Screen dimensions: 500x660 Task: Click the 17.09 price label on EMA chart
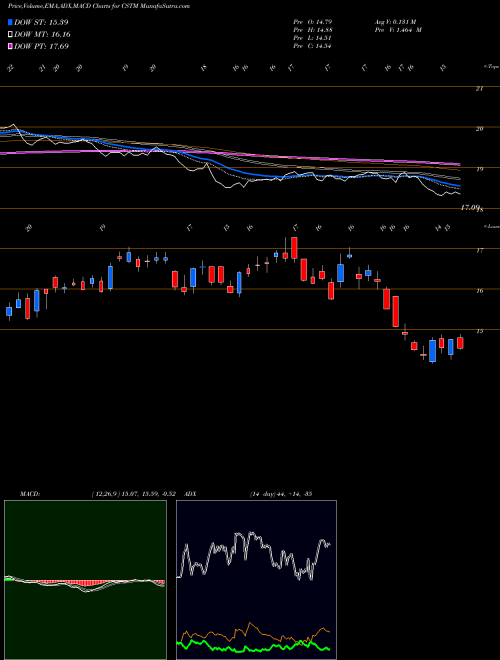point(470,207)
